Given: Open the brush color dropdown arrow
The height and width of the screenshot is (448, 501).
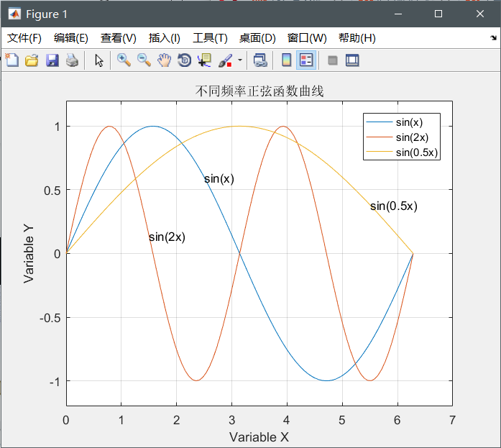Looking at the screenshot, I should pyautogui.click(x=240, y=60).
